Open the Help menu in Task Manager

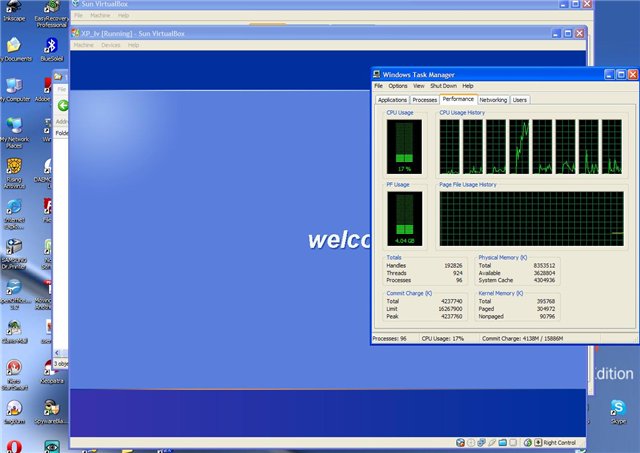tap(468, 86)
